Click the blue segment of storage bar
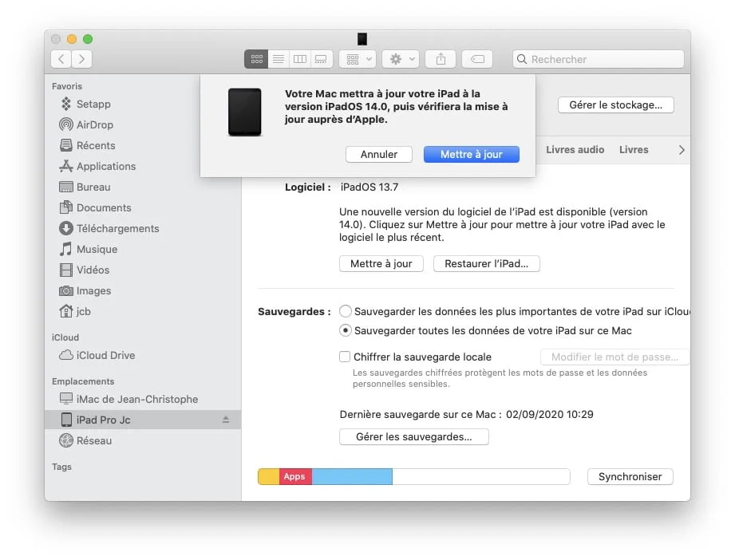The width and height of the screenshot is (735, 560). pos(352,476)
